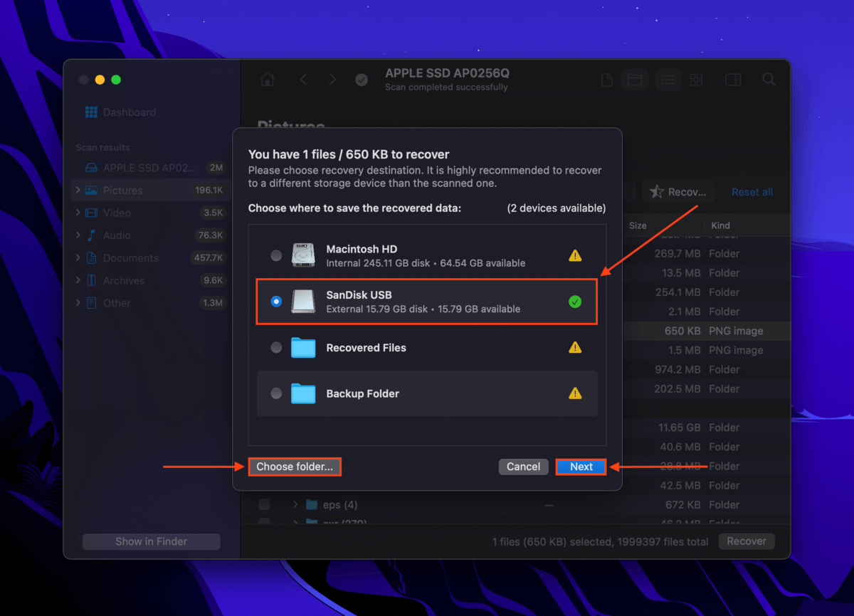Expand the Other category
This screenshot has width=854, height=616.
point(78,303)
